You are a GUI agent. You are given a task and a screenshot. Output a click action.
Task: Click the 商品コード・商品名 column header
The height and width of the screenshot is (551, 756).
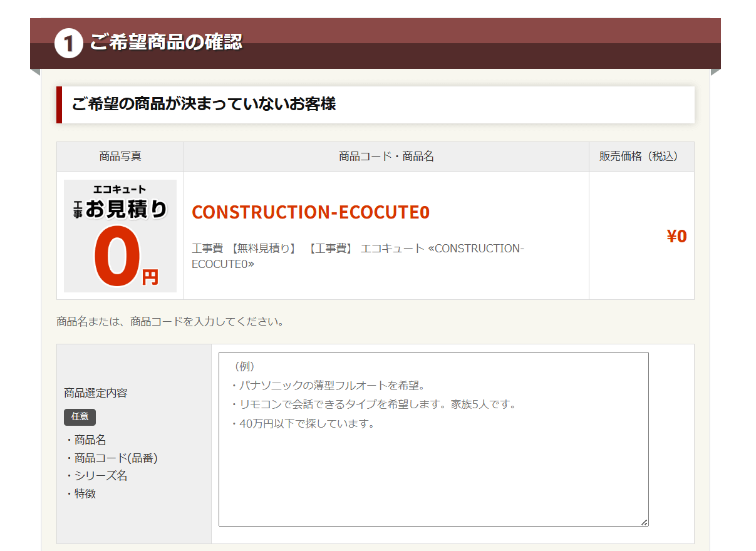386,157
